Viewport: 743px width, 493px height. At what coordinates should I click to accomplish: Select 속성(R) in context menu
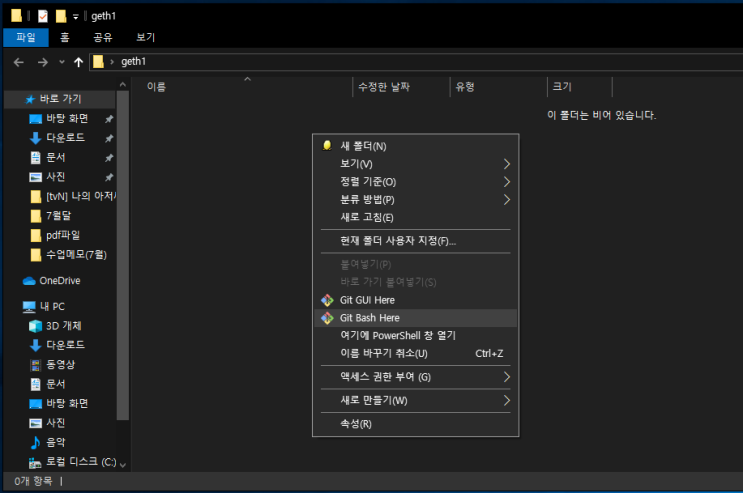[356, 424]
